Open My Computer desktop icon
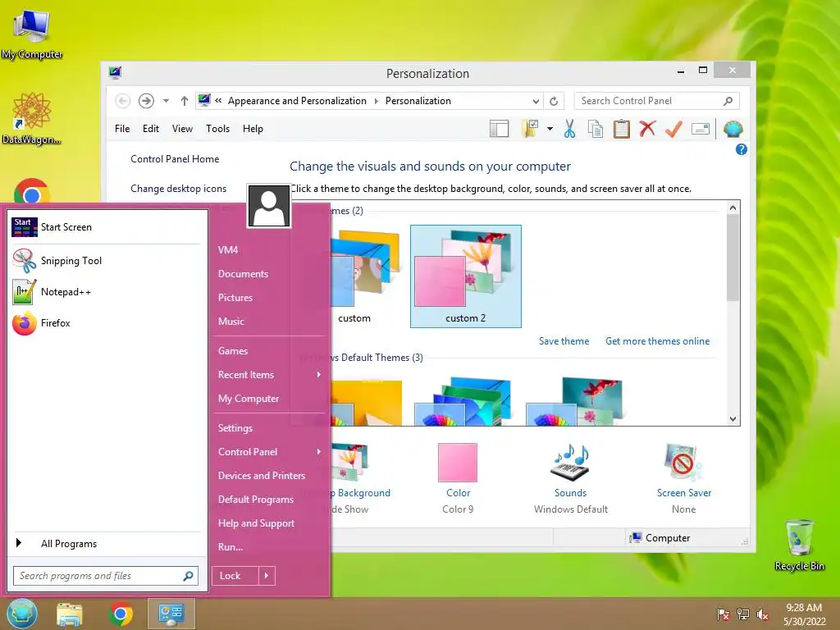840x630 pixels. [x=32, y=33]
